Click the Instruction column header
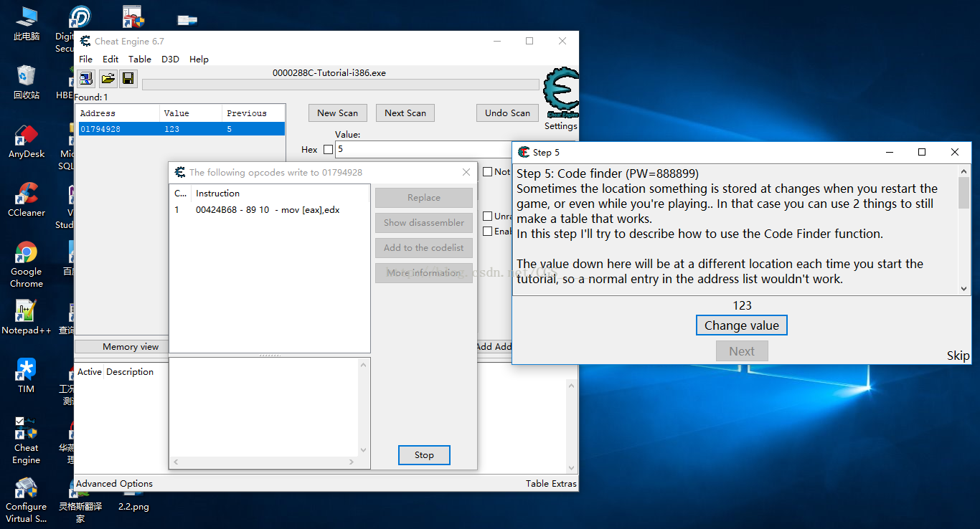The height and width of the screenshot is (529, 980). (281, 194)
